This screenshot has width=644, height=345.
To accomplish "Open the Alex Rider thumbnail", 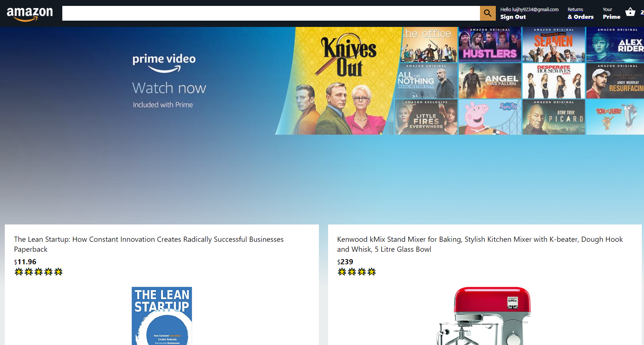I will [x=615, y=45].
